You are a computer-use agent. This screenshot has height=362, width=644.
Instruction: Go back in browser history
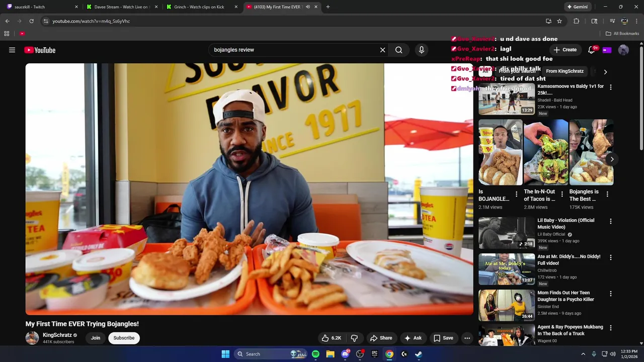(7, 21)
